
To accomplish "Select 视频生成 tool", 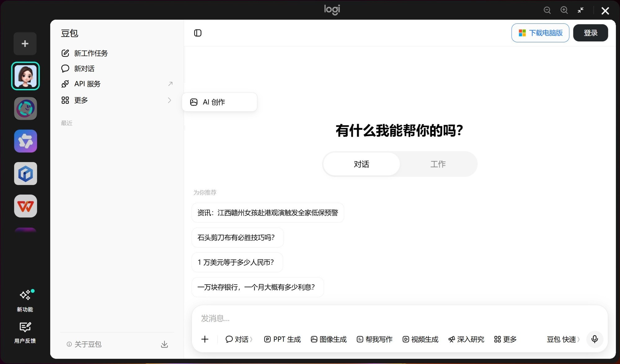I will tap(420, 339).
